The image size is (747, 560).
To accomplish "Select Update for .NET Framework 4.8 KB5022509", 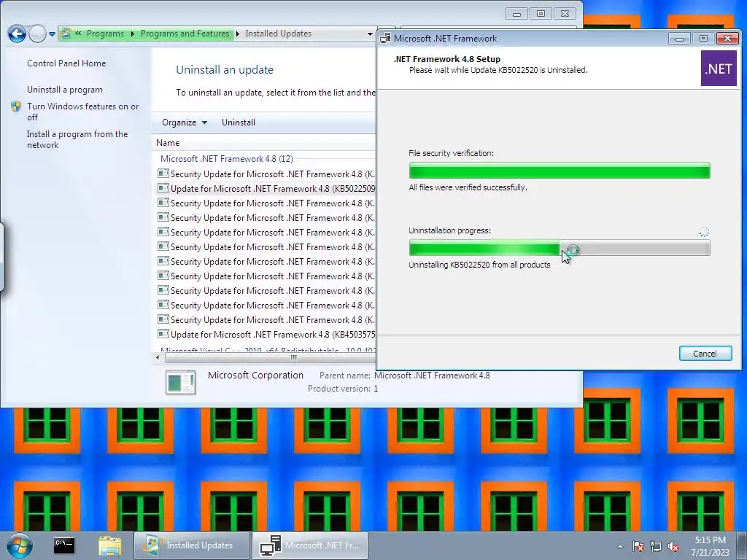I will click(266, 189).
